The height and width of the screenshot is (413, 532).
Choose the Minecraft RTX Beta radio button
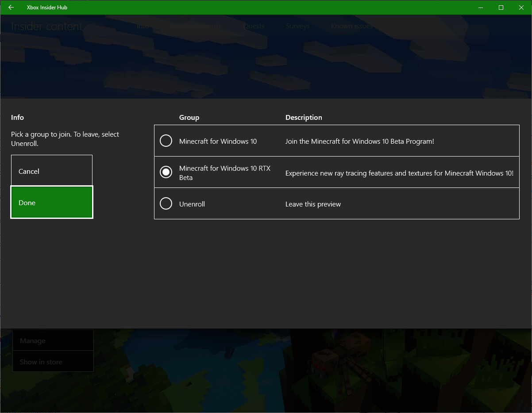(166, 172)
